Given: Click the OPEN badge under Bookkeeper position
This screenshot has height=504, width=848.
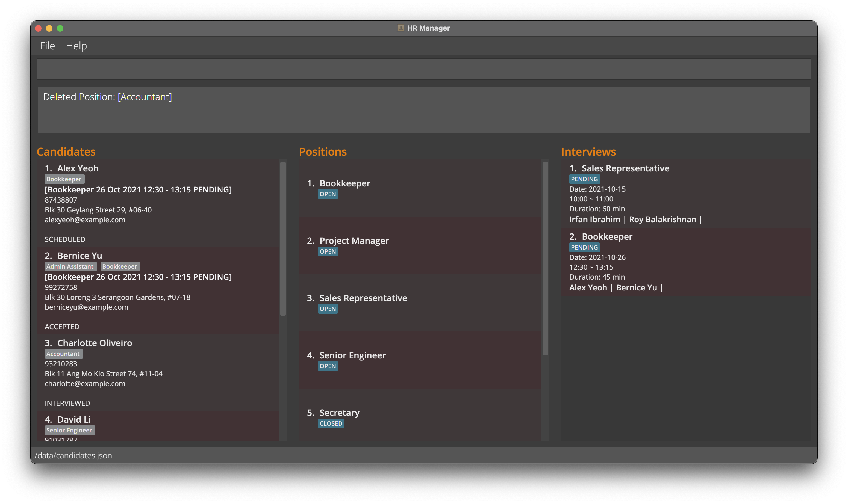Looking at the screenshot, I should (x=328, y=194).
